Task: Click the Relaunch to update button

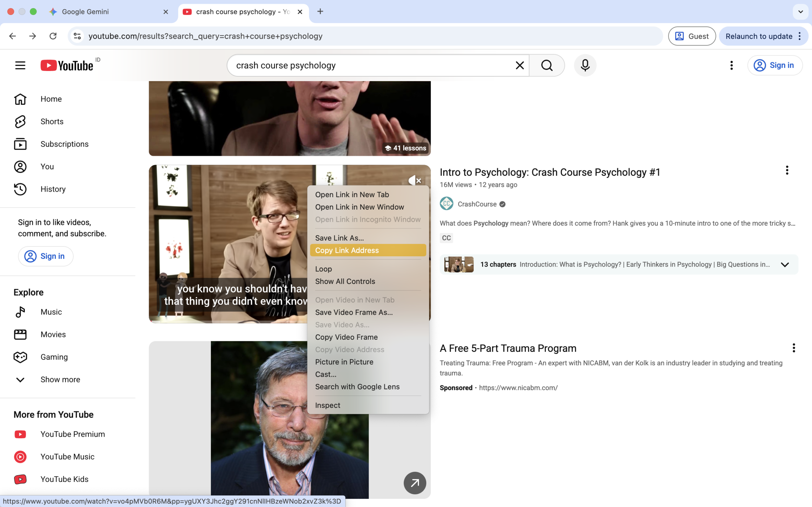Action: (758, 36)
